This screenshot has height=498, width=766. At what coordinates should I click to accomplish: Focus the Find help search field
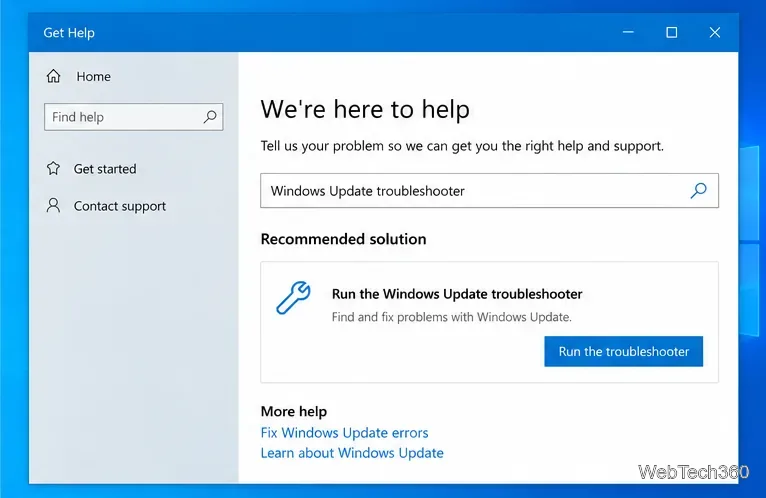coord(133,117)
